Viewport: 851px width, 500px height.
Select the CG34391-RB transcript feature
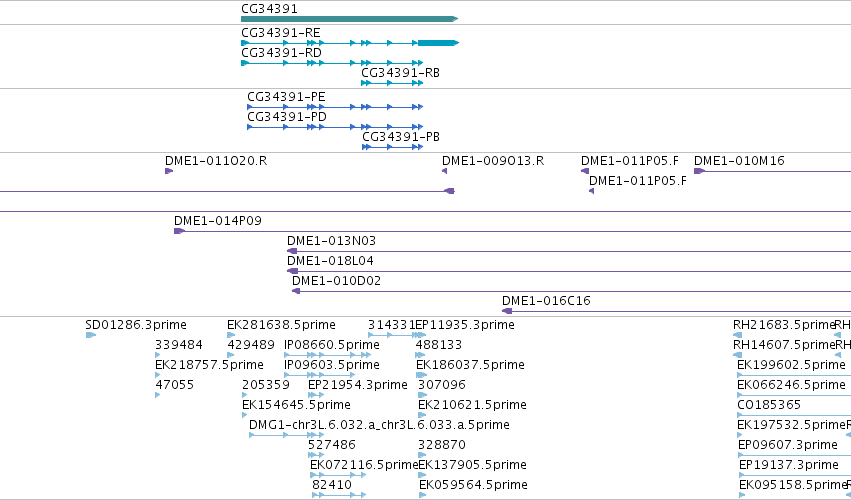(392, 83)
